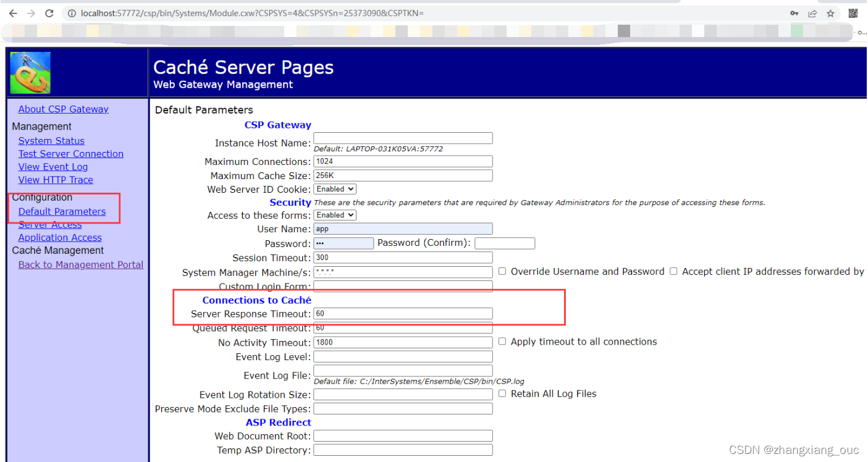Open View HTTP Trace link
Screen dimensions: 868x462
[x=56, y=180]
